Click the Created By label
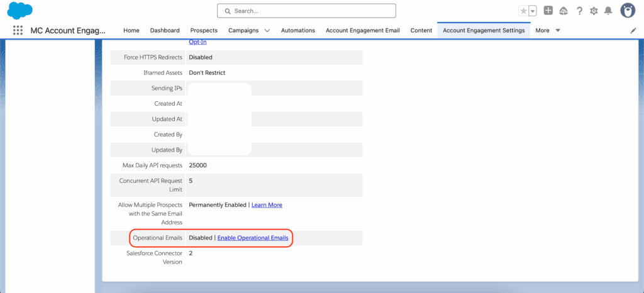Image resolution: width=644 pixels, height=293 pixels. (x=169, y=135)
